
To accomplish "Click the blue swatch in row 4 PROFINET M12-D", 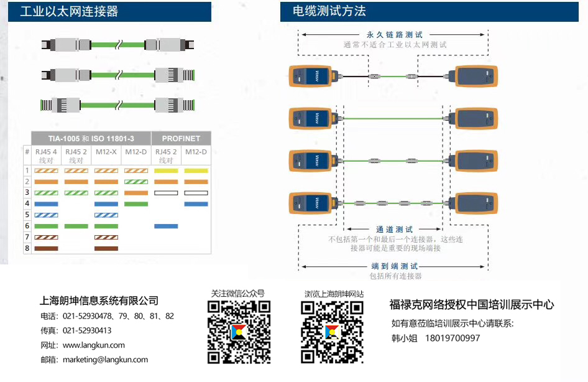I will [x=196, y=204].
